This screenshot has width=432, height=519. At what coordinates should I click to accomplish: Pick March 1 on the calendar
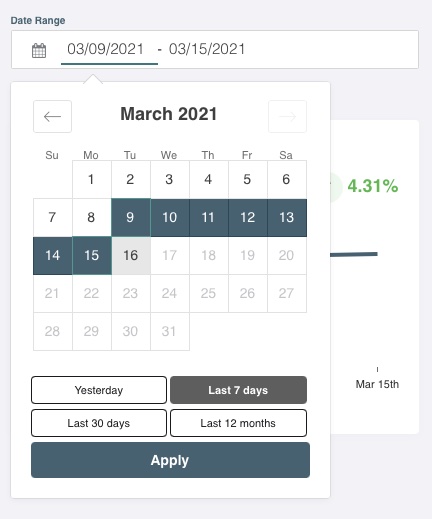pyautogui.click(x=92, y=180)
